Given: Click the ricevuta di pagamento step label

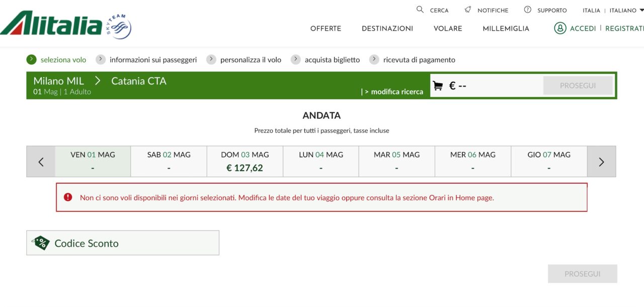Looking at the screenshot, I should [420, 60].
